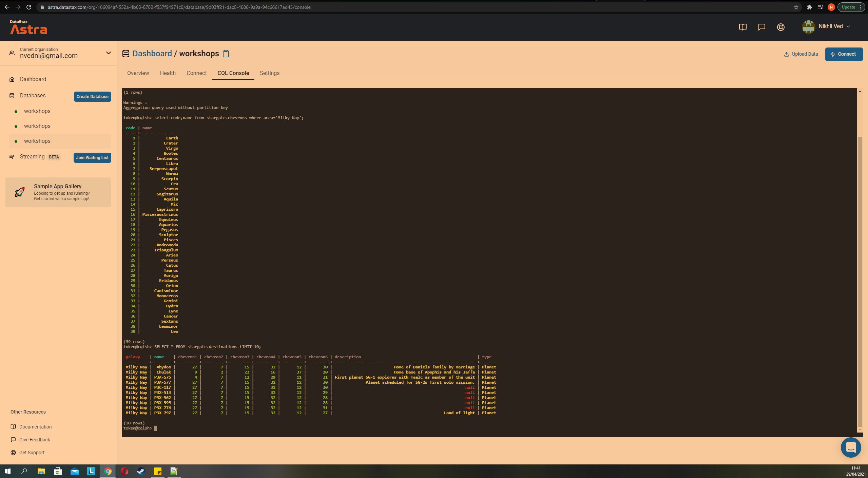Viewport: 868px width, 478px height.
Task: Click the Sample App Gallery rocket icon
Action: pos(20,192)
